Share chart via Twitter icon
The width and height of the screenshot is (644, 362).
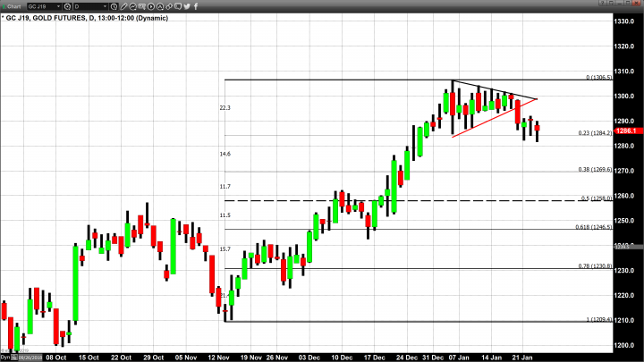point(187,6)
